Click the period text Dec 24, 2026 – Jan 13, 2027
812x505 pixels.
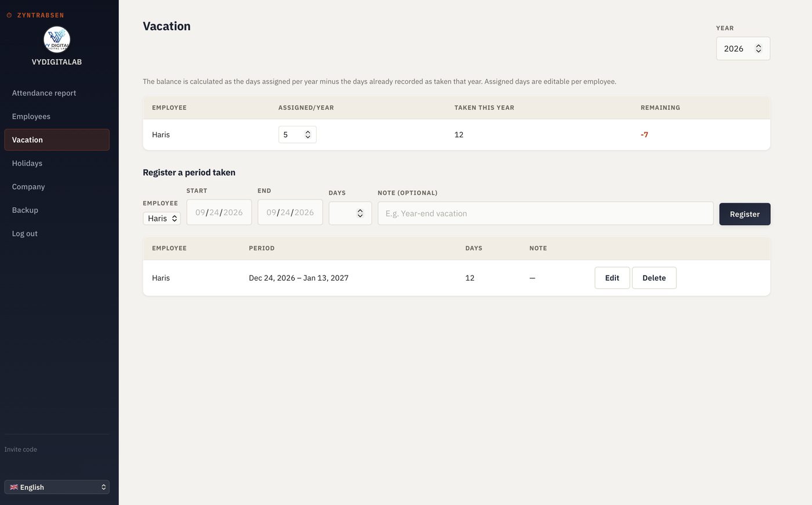pyautogui.click(x=299, y=278)
